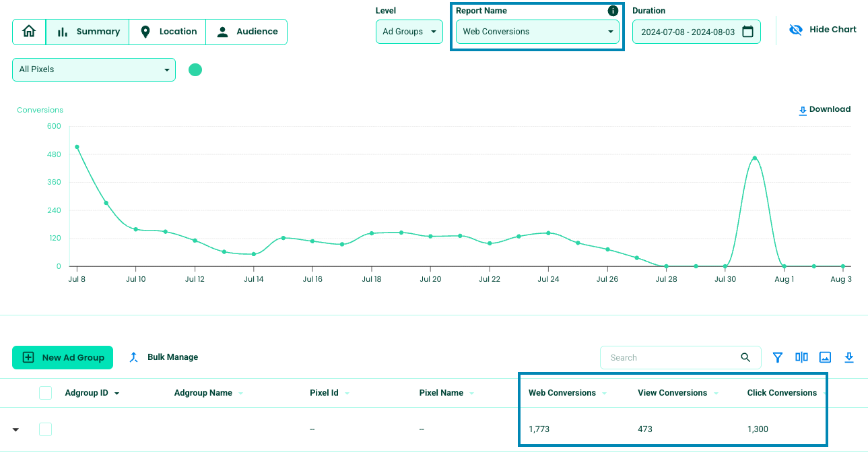Viewport: 868px width, 459px height.
Task: Expand the All Pixels dropdown
Action: pos(94,69)
